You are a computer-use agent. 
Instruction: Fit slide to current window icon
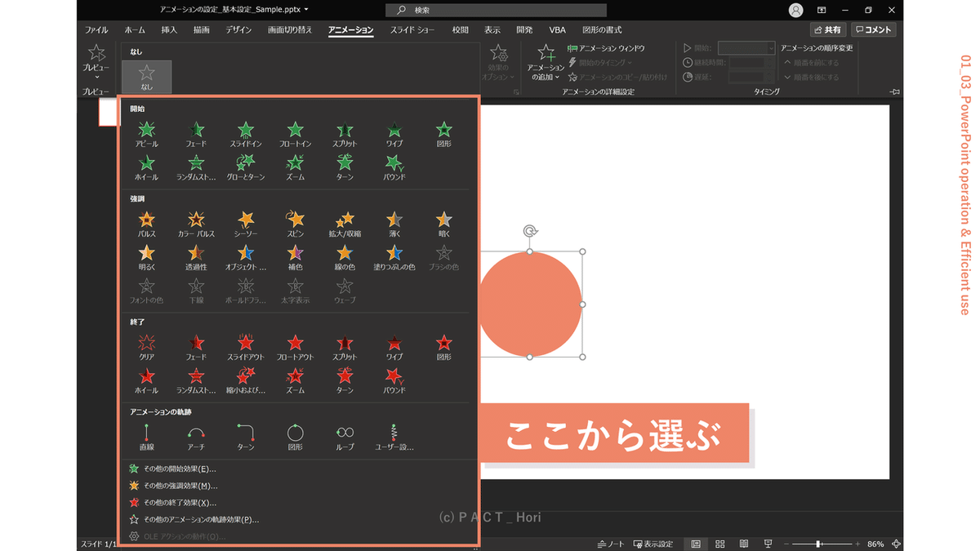coord(897,544)
